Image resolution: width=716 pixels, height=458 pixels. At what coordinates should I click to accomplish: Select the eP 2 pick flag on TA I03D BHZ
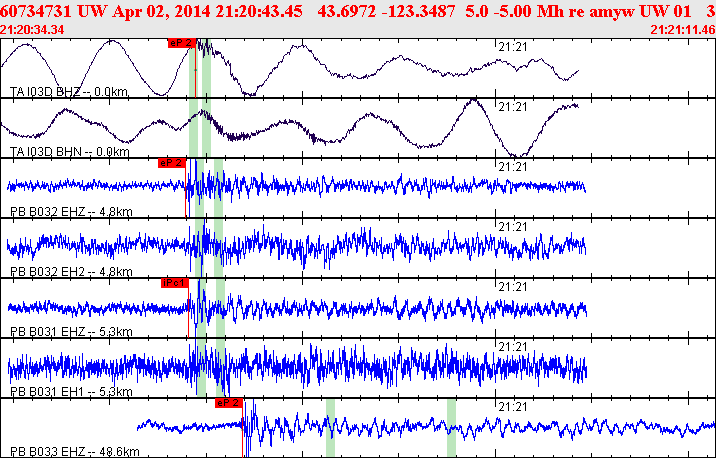pos(182,43)
